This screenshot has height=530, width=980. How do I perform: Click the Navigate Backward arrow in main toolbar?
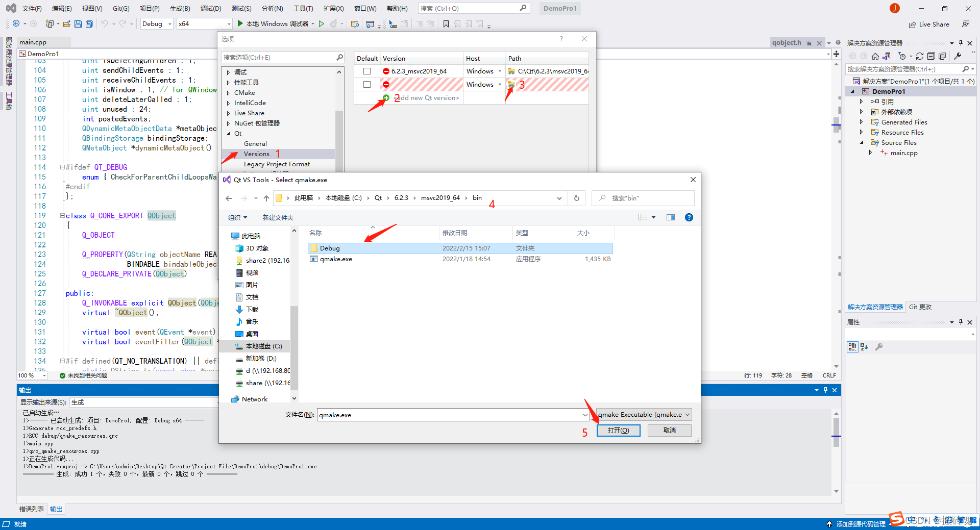pyautogui.click(x=16, y=24)
